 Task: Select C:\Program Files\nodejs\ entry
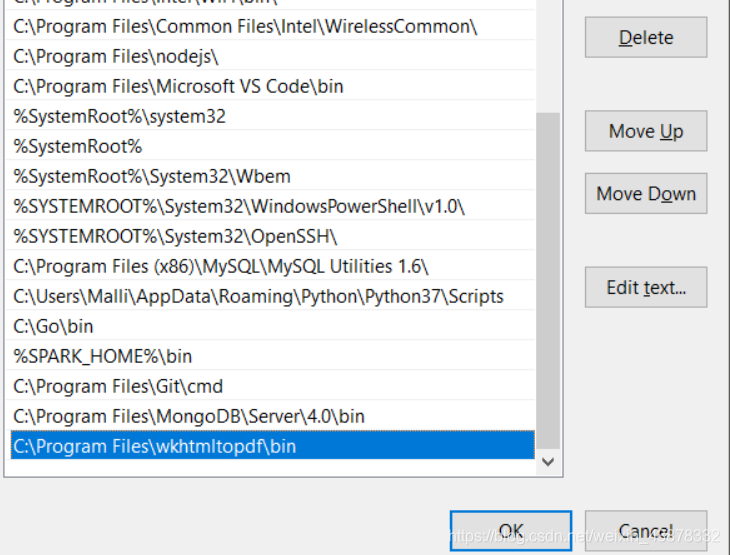tap(270, 56)
